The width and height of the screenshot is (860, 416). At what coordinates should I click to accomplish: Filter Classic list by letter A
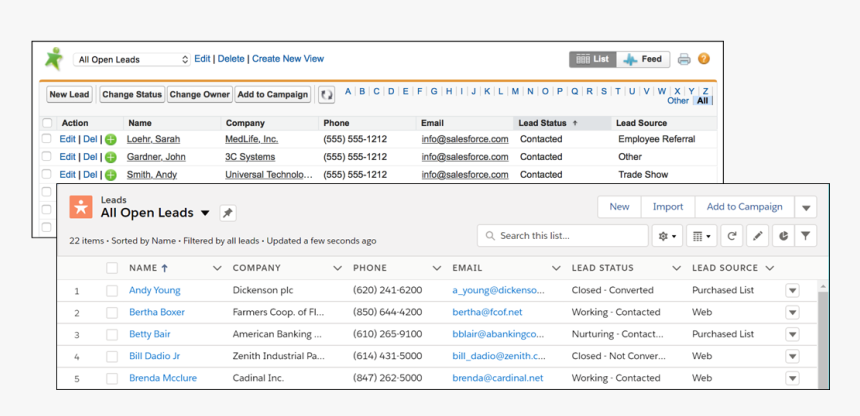pyautogui.click(x=348, y=92)
